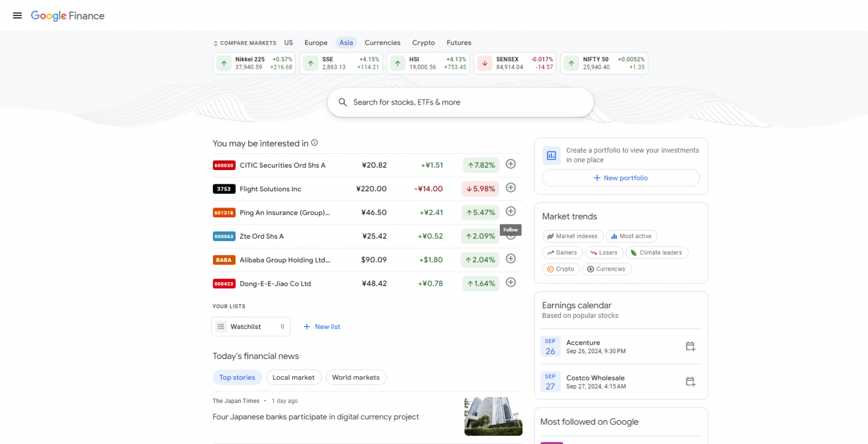Follow CITIC Securities with its plus icon
868x444 pixels.
click(510, 164)
